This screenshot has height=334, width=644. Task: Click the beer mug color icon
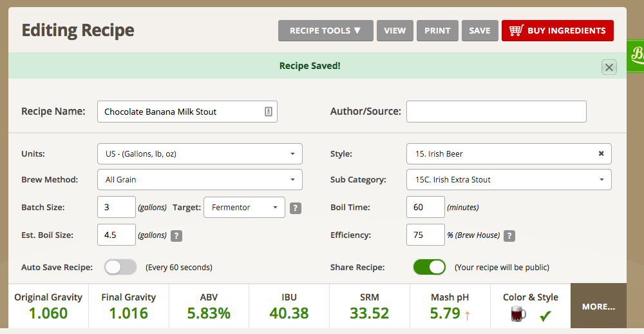click(x=517, y=315)
